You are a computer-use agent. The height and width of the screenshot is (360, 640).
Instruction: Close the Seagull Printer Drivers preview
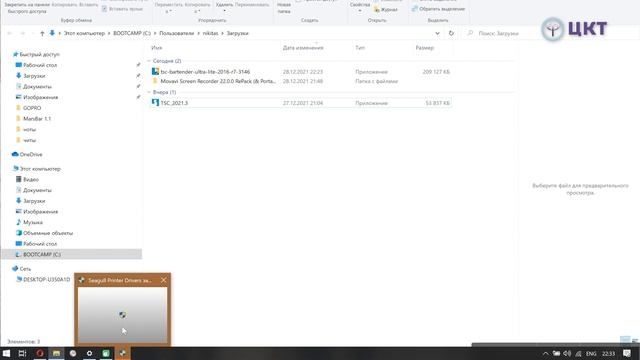point(164,280)
